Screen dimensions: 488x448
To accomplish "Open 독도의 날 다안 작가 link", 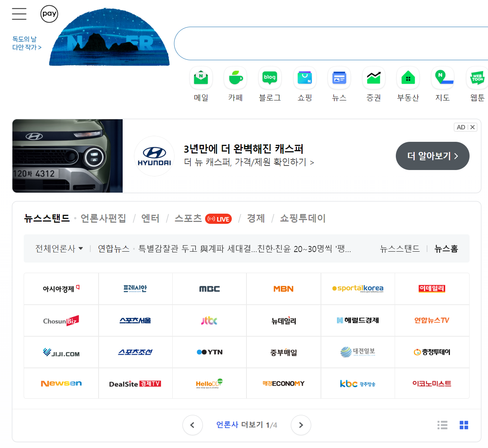I will point(27,43).
